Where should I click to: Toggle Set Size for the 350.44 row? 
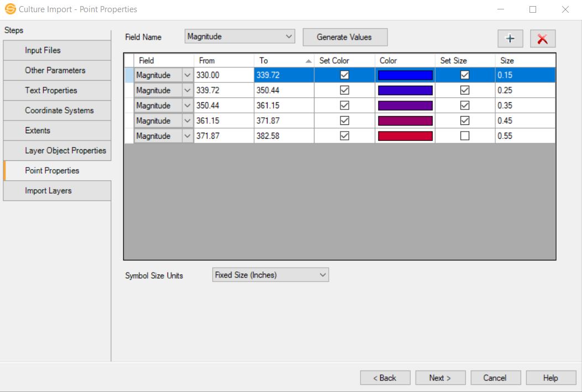465,106
